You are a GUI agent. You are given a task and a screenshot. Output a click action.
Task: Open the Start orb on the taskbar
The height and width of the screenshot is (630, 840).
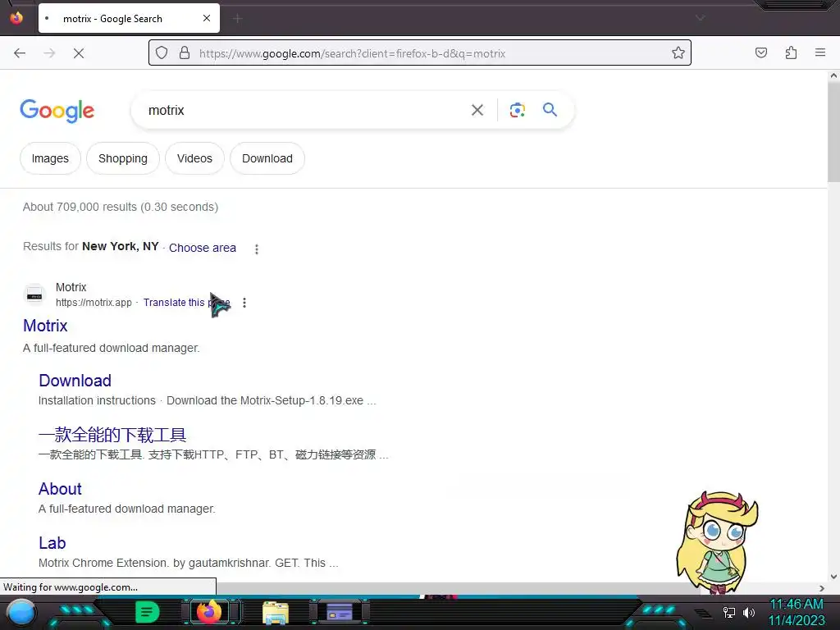tap(21, 613)
